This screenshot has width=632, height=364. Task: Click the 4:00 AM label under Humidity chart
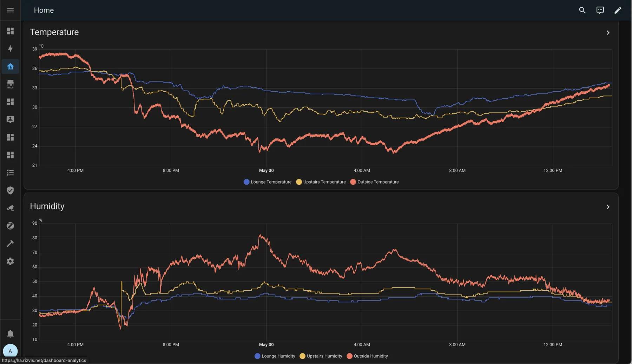tap(362, 345)
